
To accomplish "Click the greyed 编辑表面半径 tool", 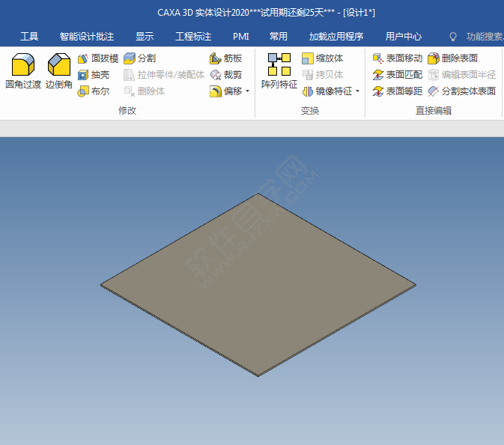I will click(462, 75).
